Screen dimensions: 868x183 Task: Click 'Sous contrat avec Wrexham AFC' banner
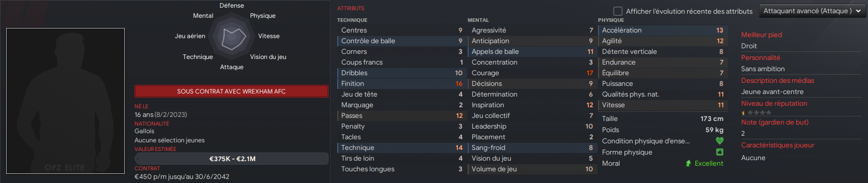pos(231,91)
